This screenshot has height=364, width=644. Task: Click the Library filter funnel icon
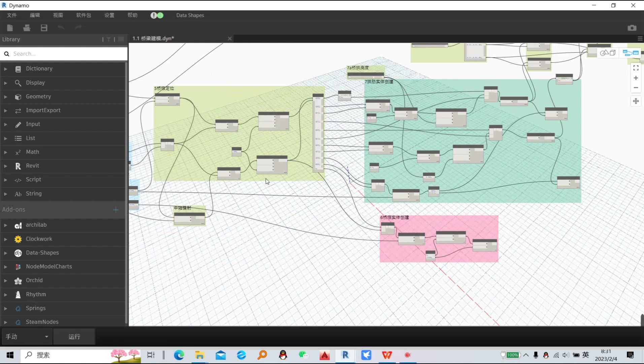tap(109, 39)
